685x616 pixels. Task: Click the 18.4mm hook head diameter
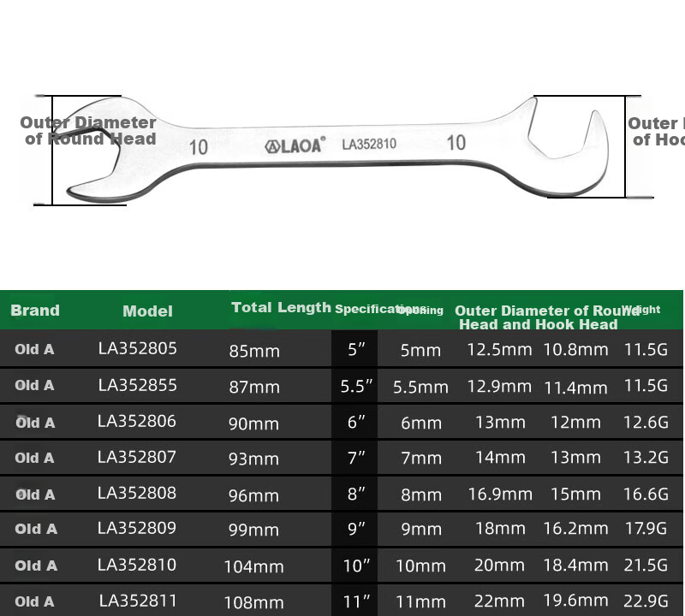(575, 566)
